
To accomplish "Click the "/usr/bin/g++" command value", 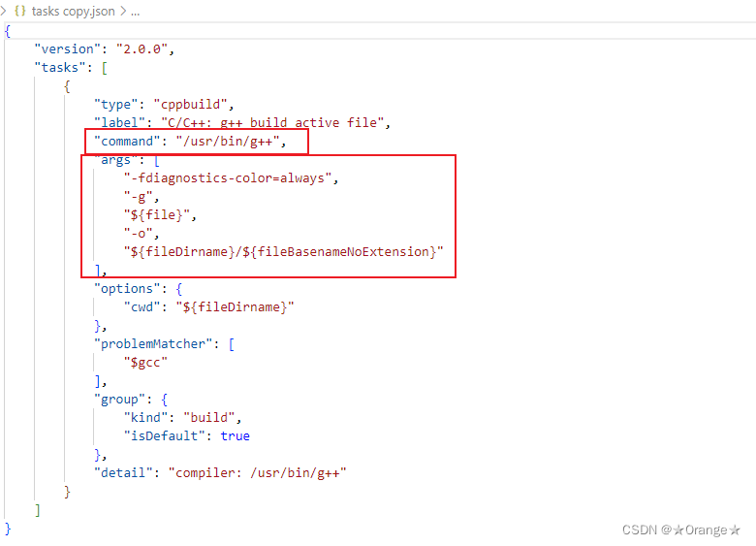I will click(228, 142).
